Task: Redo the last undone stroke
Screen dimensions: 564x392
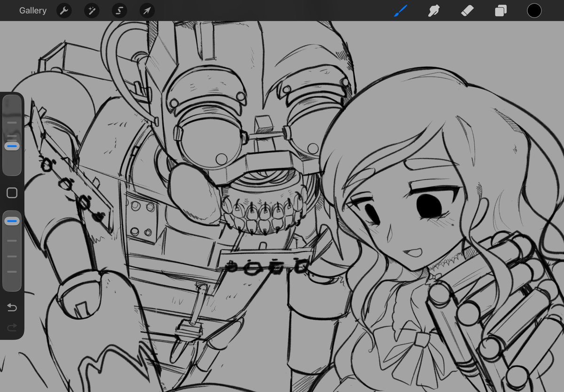Action: click(x=12, y=327)
